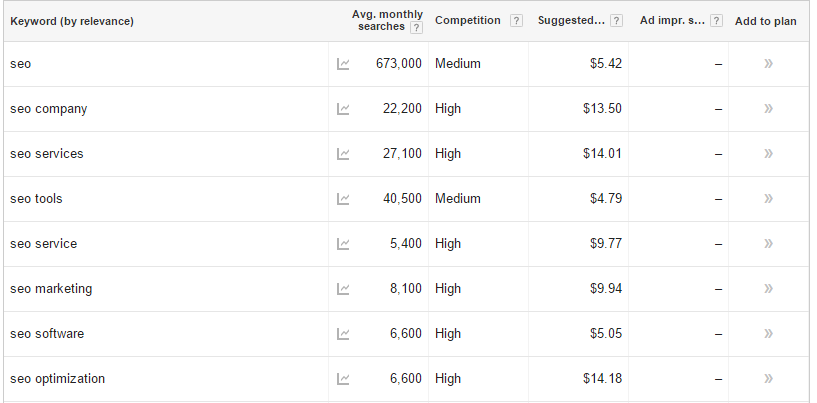Open help icon next to Ad impr. share
This screenshot has width=817, height=403.
716,21
